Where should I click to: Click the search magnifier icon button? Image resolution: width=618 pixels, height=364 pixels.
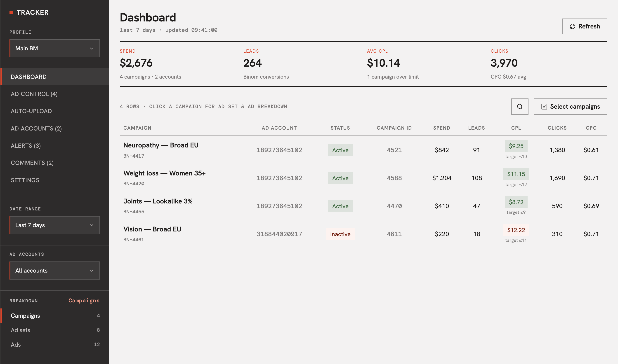pos(519,106)
